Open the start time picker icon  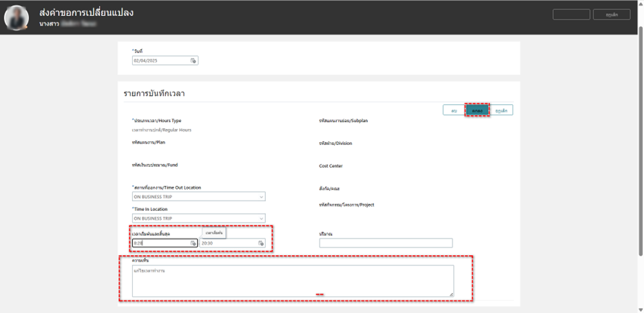tap(194, 243)
